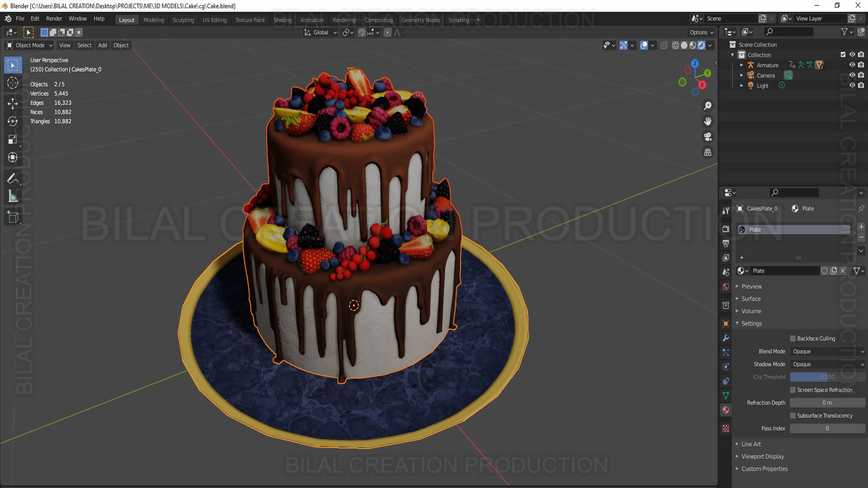
Task: Toggle camera view icon in viewport
Action: point(708,137)
